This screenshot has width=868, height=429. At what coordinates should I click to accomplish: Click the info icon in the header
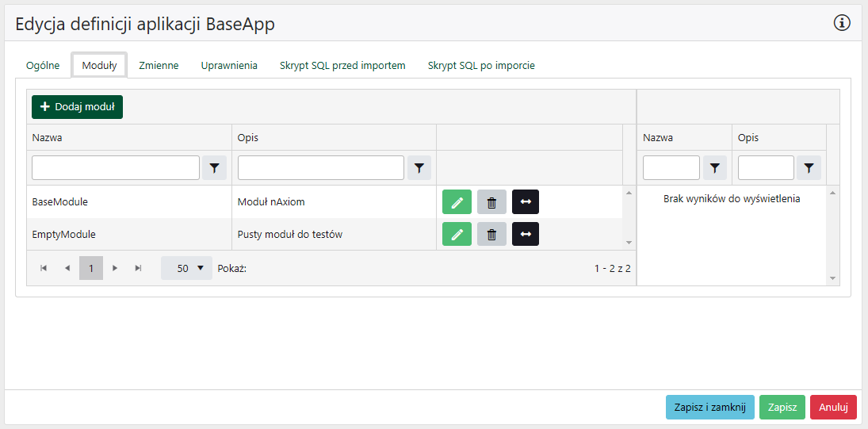(x=842, y=23)
